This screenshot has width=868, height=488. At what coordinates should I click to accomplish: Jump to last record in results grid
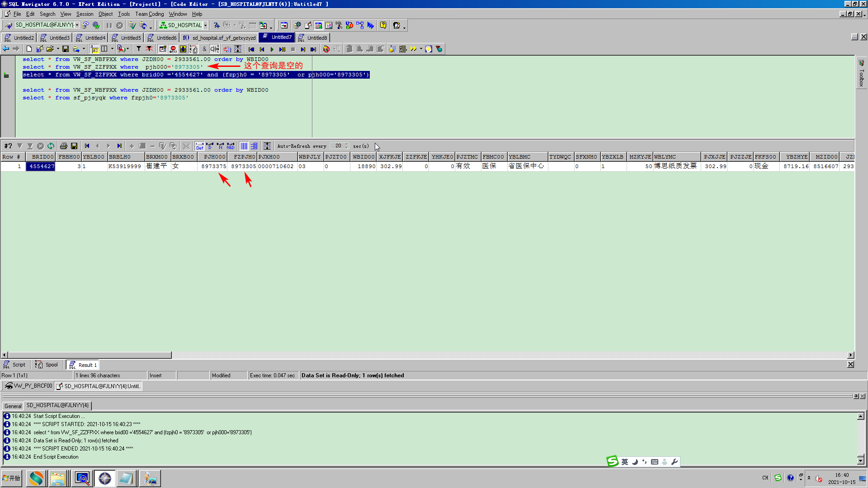click(119, 146)
